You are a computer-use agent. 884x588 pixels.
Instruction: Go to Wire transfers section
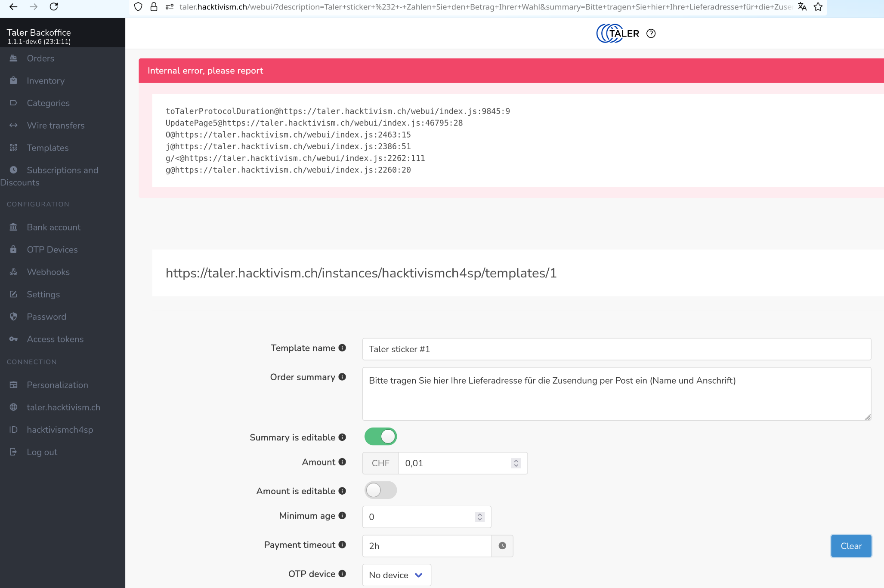click(x=56, y=126)
